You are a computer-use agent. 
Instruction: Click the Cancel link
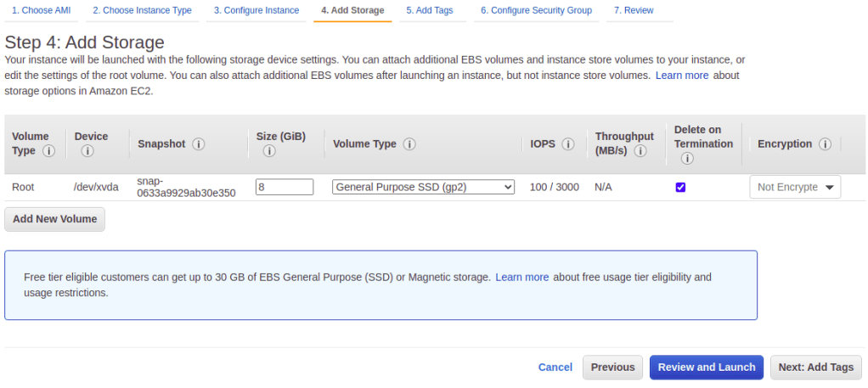[x=555, y=368]
